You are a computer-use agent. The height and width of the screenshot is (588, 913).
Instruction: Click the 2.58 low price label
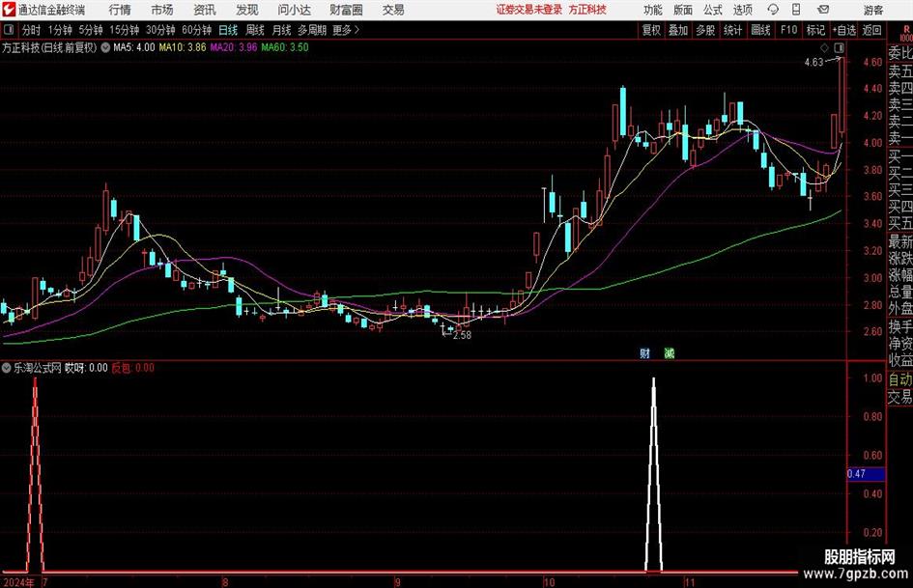462,335
